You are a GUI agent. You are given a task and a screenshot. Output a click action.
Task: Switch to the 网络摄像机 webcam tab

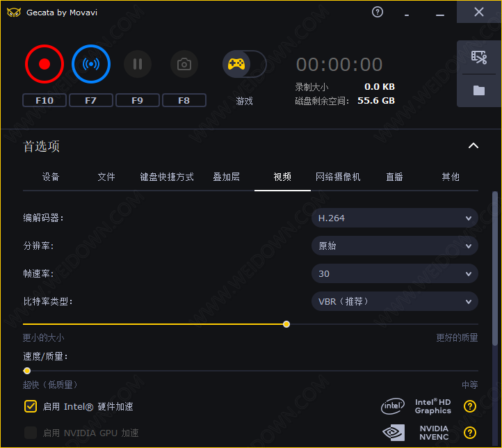pyautogui.click(x=338, y=177)
